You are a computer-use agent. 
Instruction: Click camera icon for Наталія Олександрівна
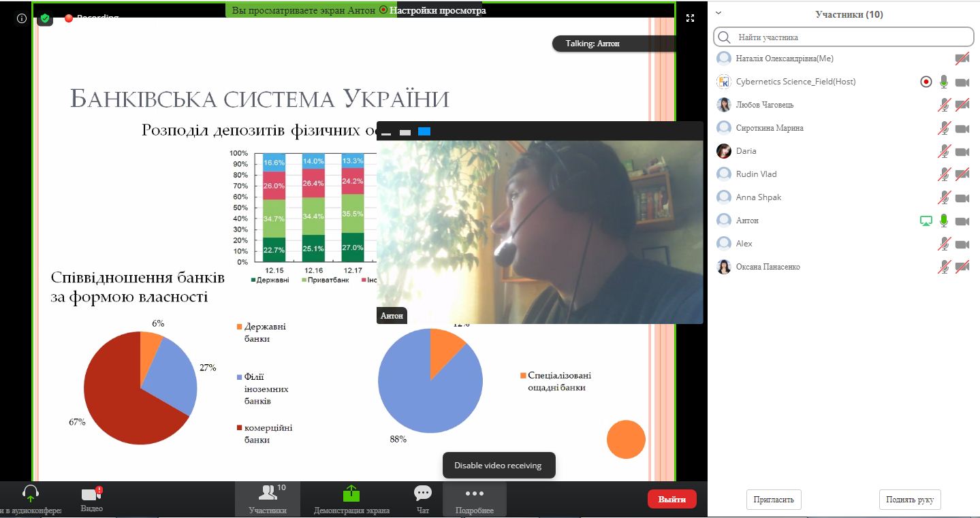[x=962, y=59]
